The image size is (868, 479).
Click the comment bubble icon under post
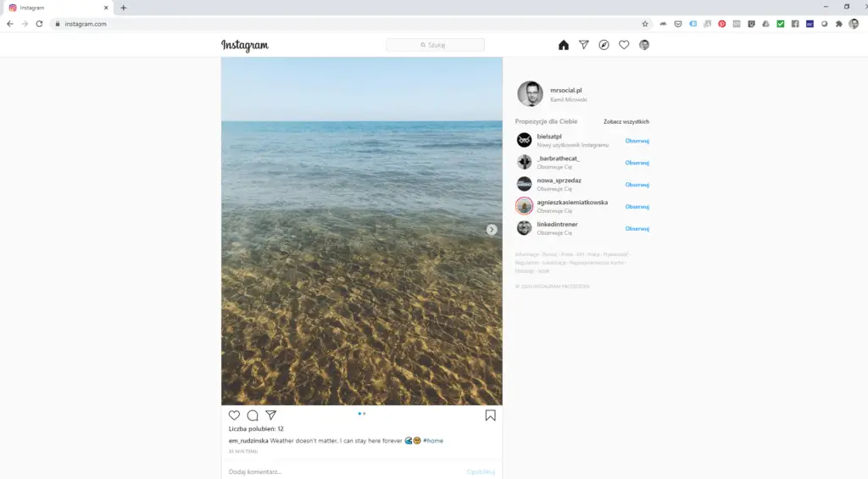[253, 415]
